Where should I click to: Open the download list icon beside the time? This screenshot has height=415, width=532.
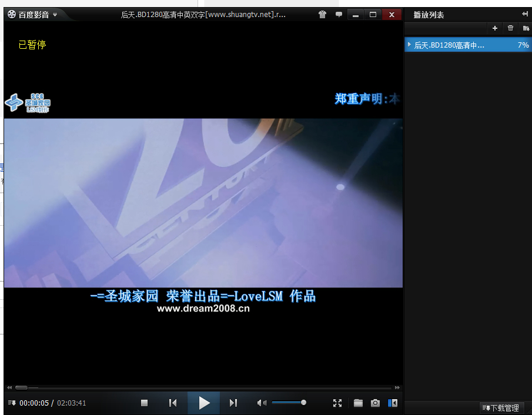click(12, 403)
